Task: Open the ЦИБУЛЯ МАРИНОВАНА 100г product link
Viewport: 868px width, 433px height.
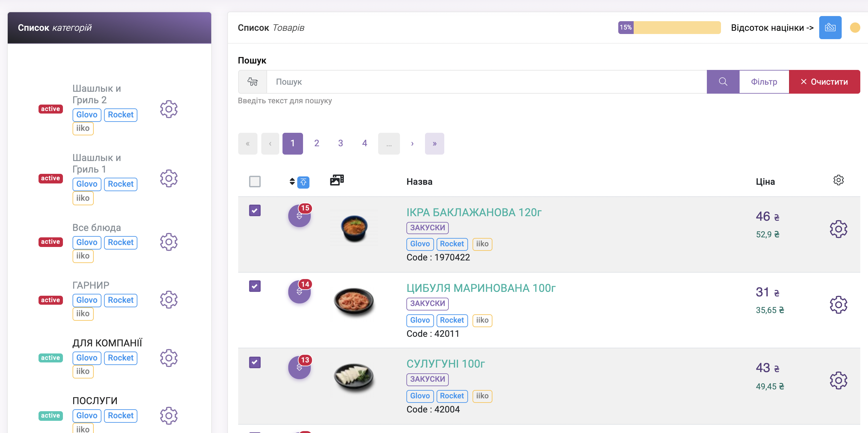Action: (x=481, y=288)
